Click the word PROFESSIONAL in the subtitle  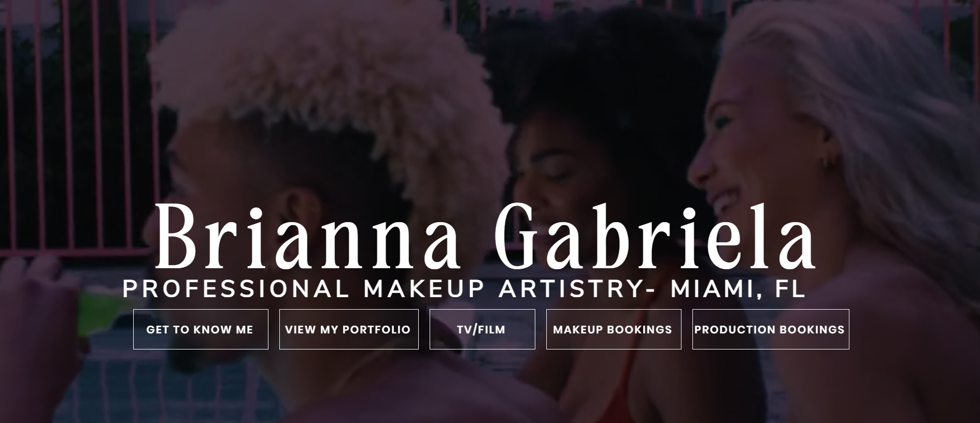(x=236, y=289)
